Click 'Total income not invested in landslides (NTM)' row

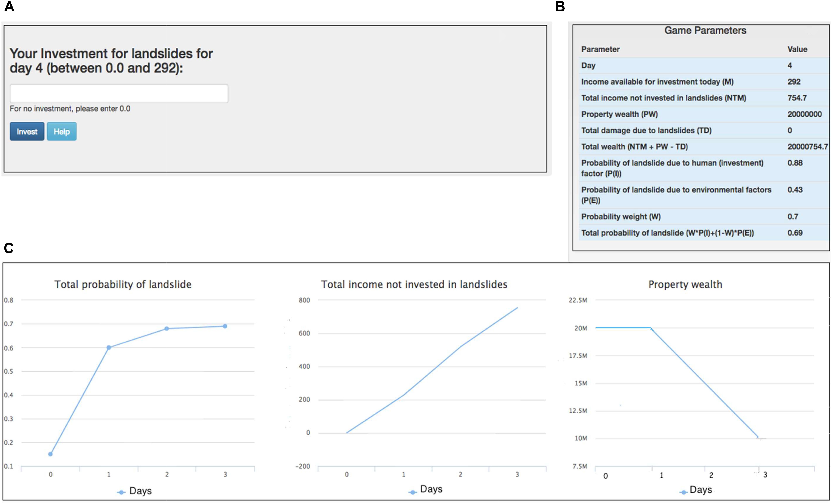(704, 98)
